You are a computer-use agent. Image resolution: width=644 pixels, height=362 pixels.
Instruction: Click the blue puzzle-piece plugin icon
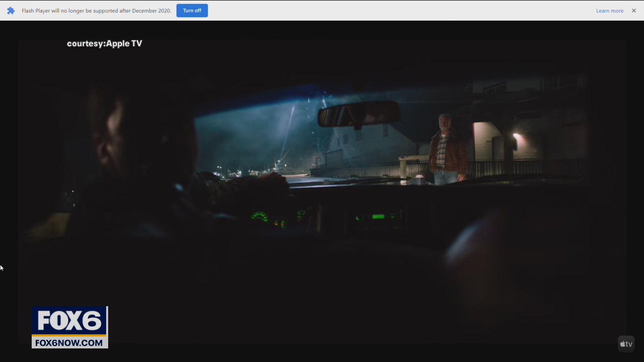(x=11, y=11)
